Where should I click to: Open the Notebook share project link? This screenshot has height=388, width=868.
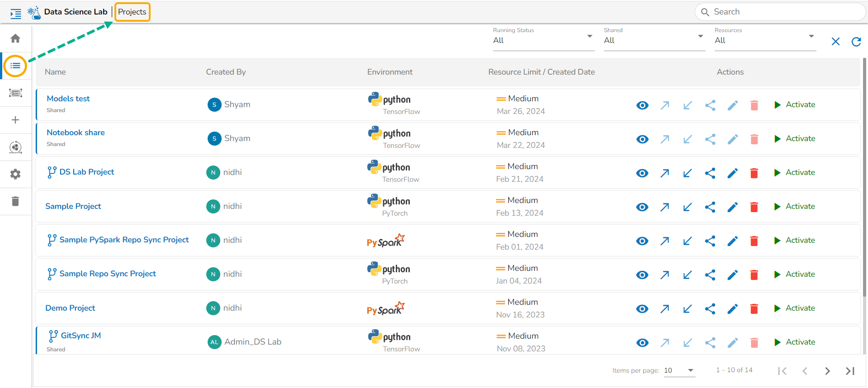point(76,132)
